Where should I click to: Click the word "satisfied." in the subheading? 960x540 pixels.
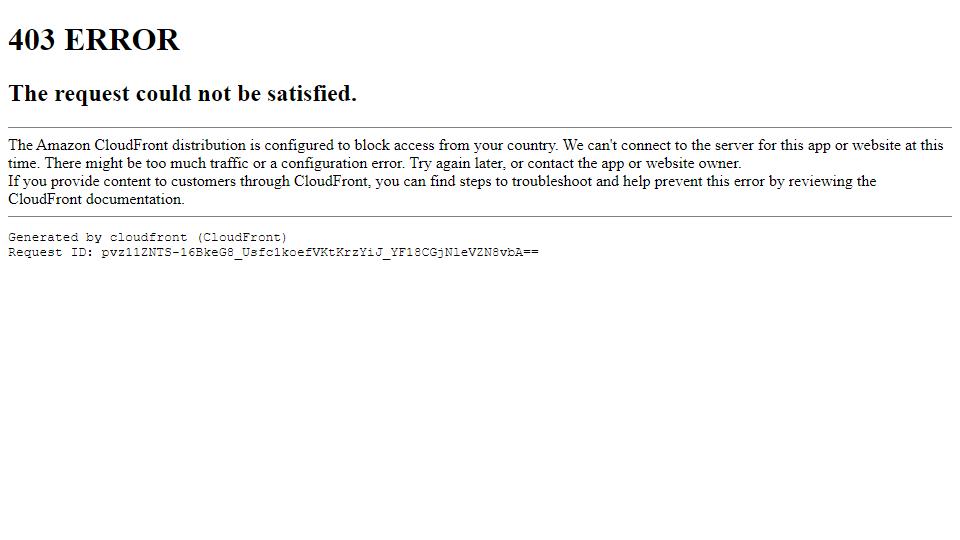pos(312,94)
